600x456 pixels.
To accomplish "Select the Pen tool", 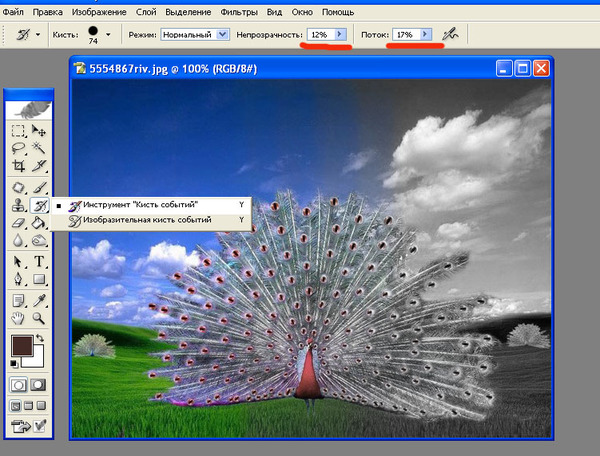I will [x=18, y=279].
